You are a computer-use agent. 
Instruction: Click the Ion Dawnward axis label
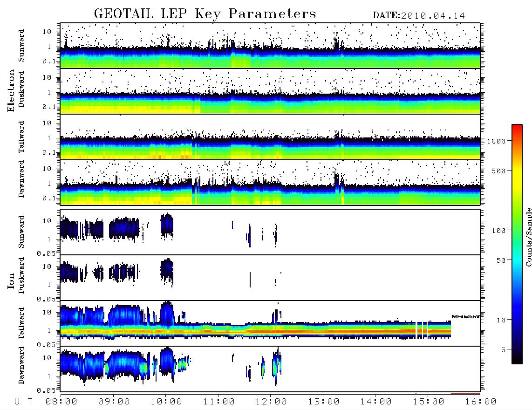(21, 365)
